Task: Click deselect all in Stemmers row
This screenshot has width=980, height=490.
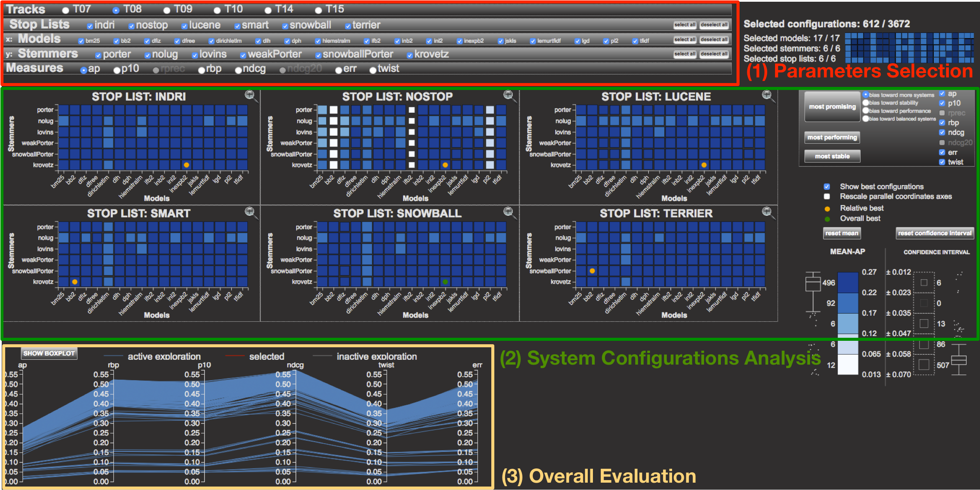Action: point(714,54)
